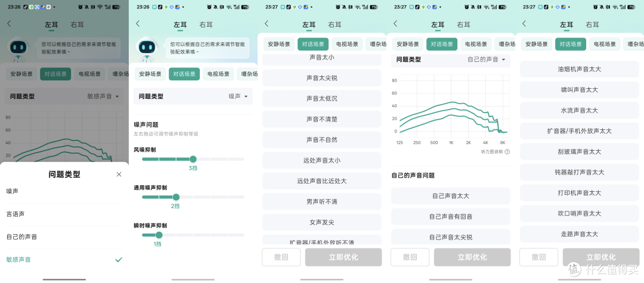Select 左耳 tab on noise sliders screen
644x283 pixels.
tap(180, 24)
